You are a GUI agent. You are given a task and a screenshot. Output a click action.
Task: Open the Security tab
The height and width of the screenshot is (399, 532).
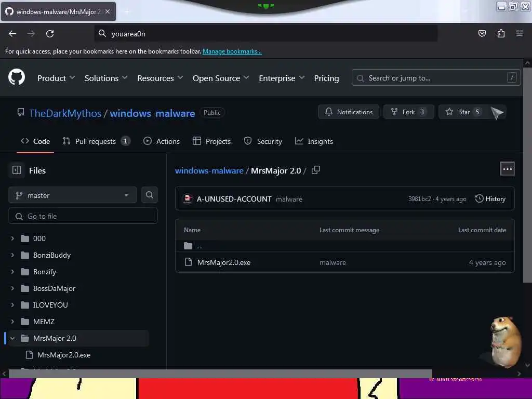pyautogui.click(x=263, y=141)
